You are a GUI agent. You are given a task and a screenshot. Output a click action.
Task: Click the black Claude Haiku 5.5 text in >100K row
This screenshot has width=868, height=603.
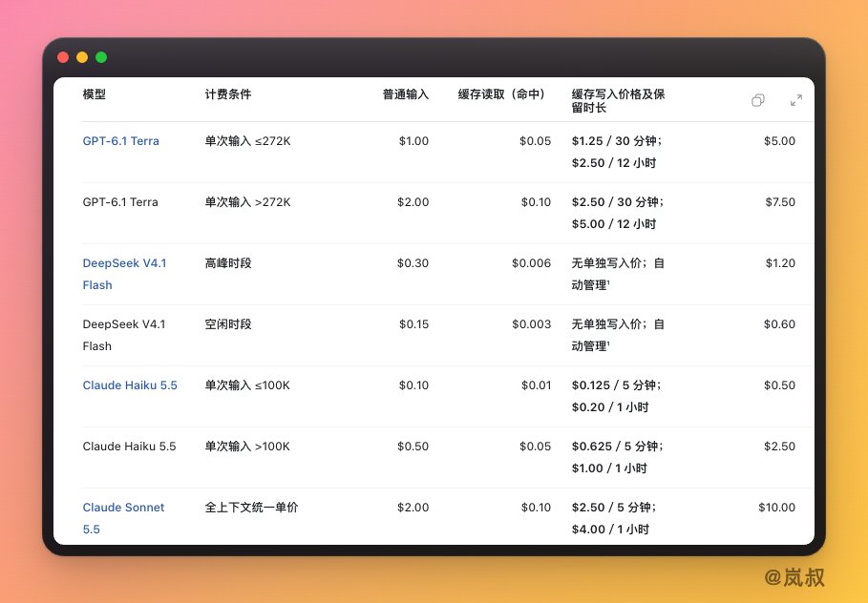[129, 447]
